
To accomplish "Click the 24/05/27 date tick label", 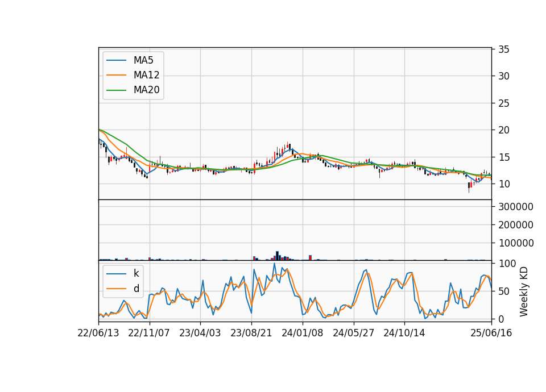I will pyautogui.click(x=353, y=333).
